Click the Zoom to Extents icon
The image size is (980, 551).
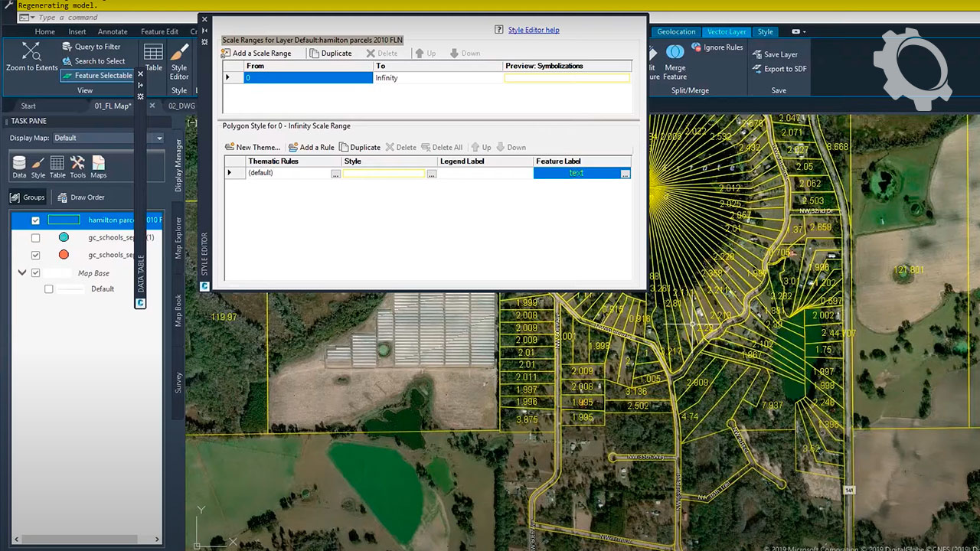point(31,52)
